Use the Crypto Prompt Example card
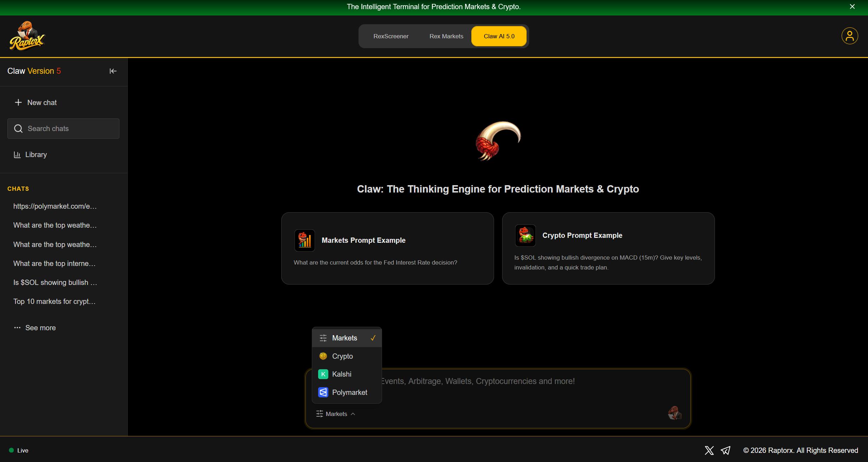 (608, 248)
